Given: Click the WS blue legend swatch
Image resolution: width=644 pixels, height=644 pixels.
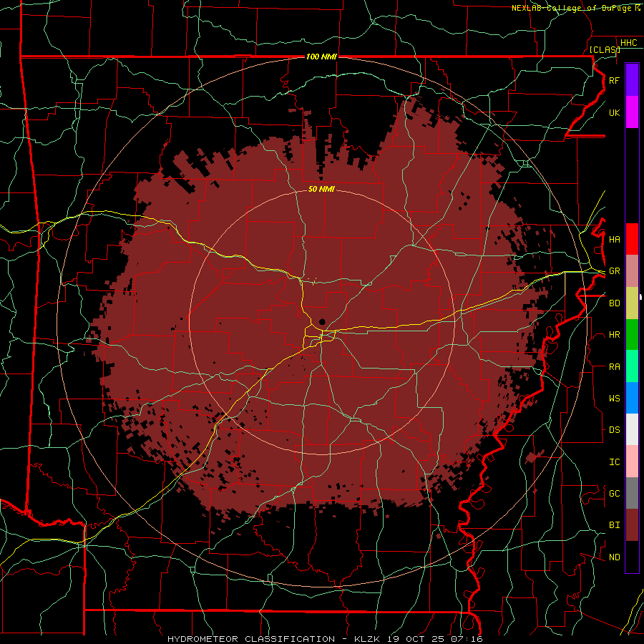Looking at the screenshot, I should (632, 398).
